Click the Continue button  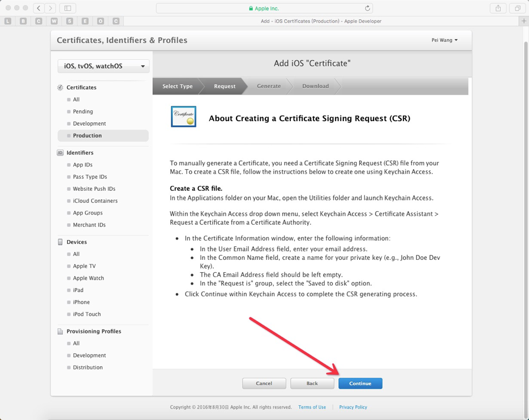point(360,383)
